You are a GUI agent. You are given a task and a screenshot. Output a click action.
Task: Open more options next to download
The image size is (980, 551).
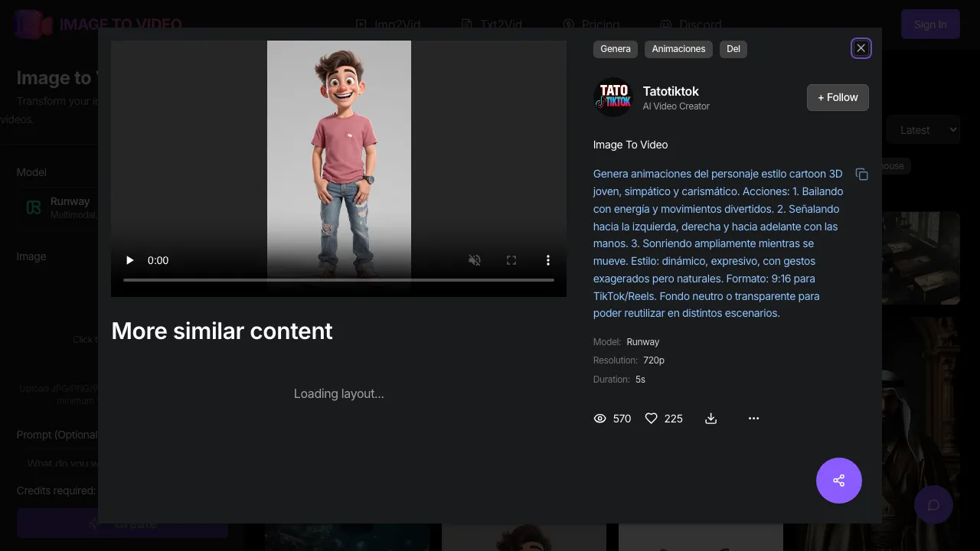point(753,419)
